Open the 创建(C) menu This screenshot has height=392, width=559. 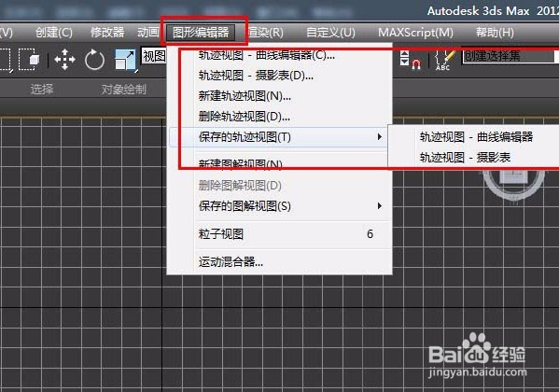point(54,33)
